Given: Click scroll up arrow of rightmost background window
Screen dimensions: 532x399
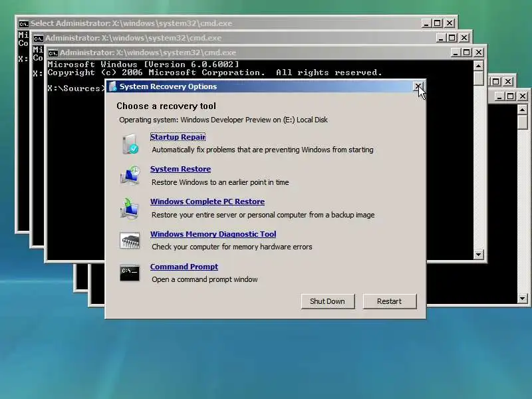Looking at the screenshot, I should point(522,110).
